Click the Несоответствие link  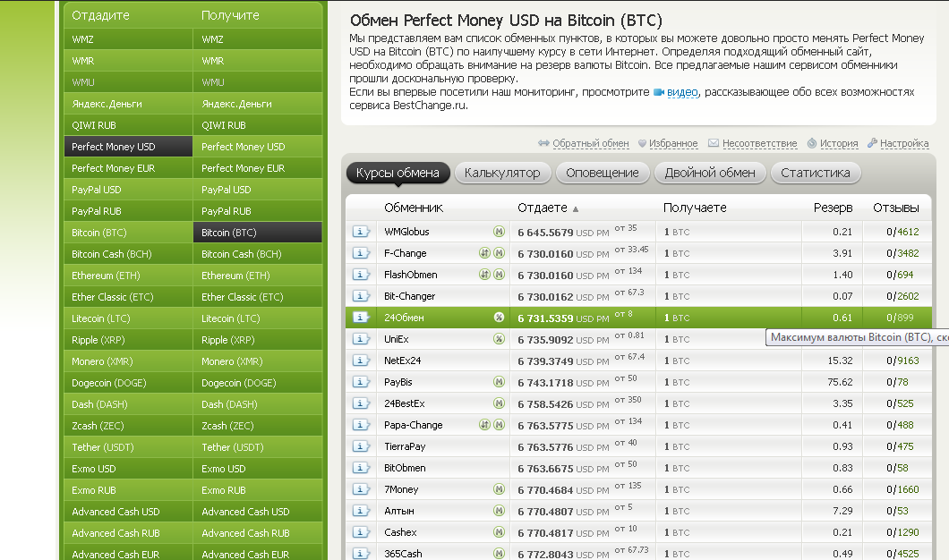tap(759, 143)
